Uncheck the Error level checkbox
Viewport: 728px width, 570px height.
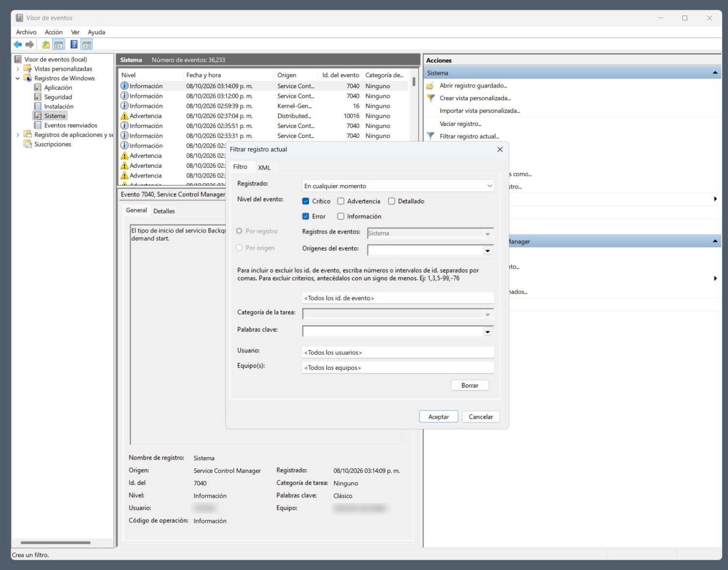(306, 216)
